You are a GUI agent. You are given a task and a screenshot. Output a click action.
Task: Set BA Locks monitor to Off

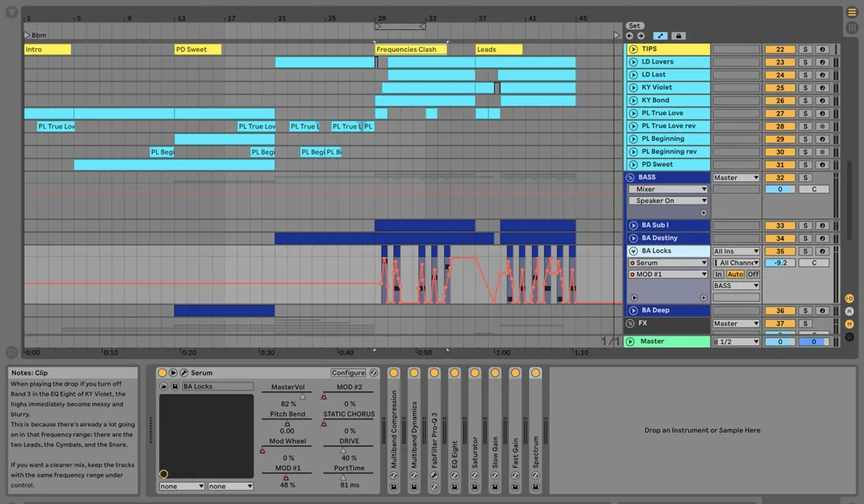[x=753, y=274]
